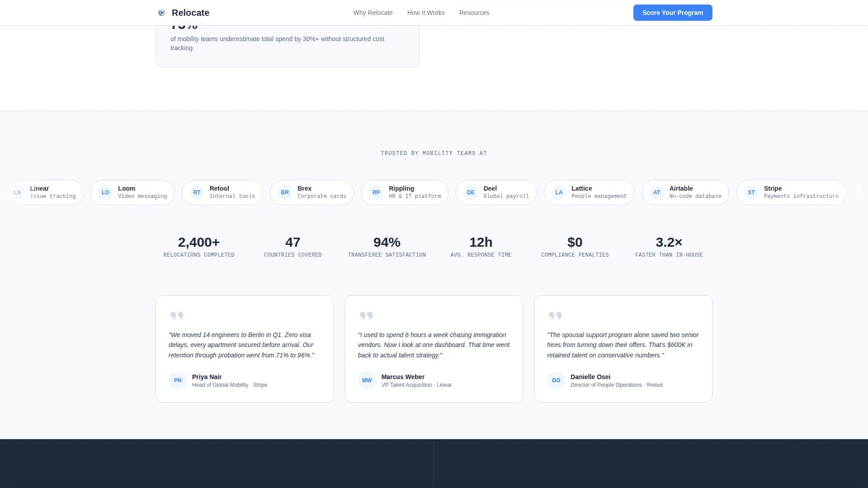Click the 'No-code database' label
The width and height of the screenshot is (868, 488).
pyautogui.click(x=695, y=196)
